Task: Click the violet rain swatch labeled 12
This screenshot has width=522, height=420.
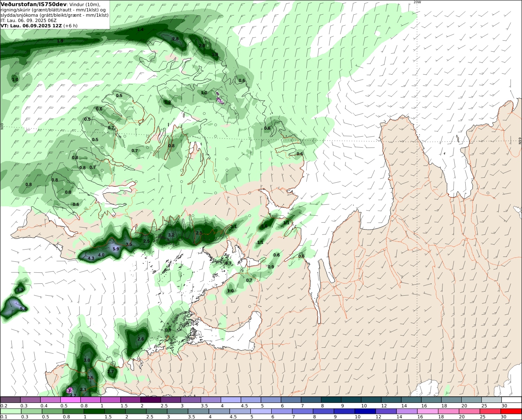Action: point(386,411)
